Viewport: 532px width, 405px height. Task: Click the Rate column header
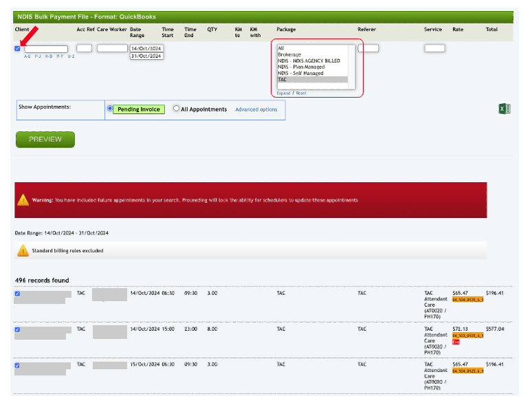(x=458, y=30)
